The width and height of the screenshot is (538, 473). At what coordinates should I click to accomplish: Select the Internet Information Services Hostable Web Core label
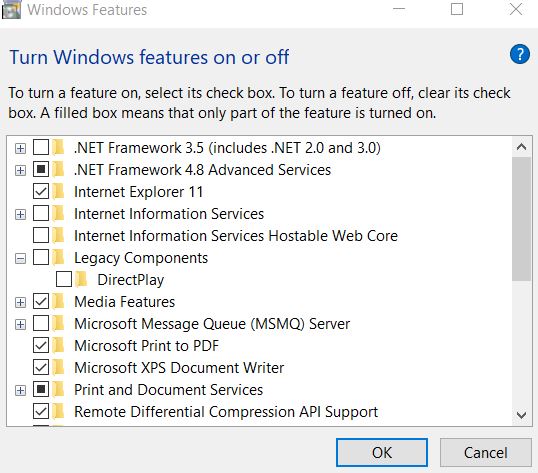236,236
